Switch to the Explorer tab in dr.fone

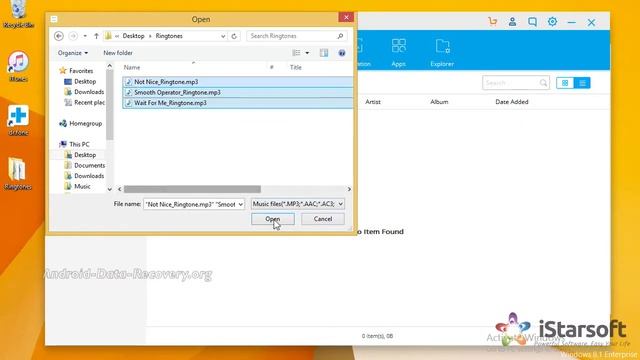click(x=442, y=52)
